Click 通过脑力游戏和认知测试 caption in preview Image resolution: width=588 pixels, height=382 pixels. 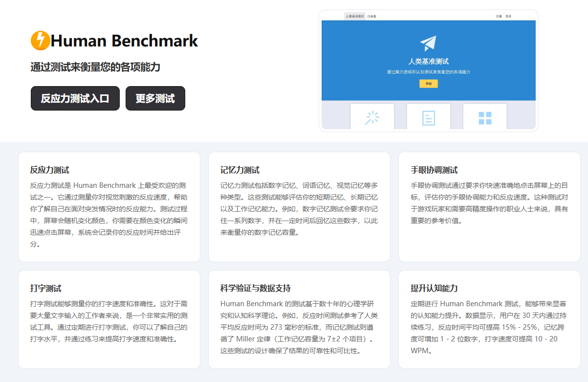pos(429,72)
